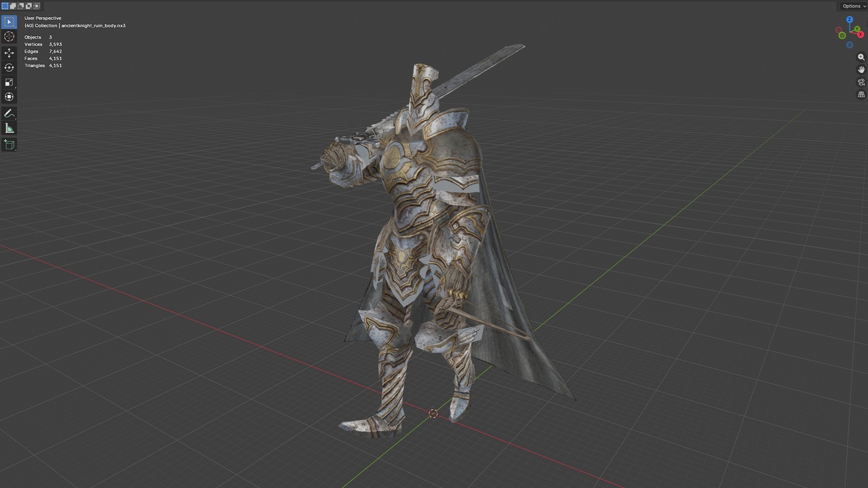Click the 'Faces 4,151' statistic
Image resolution: width=868 pixels, height=488 pixels.
coord(43,58)
